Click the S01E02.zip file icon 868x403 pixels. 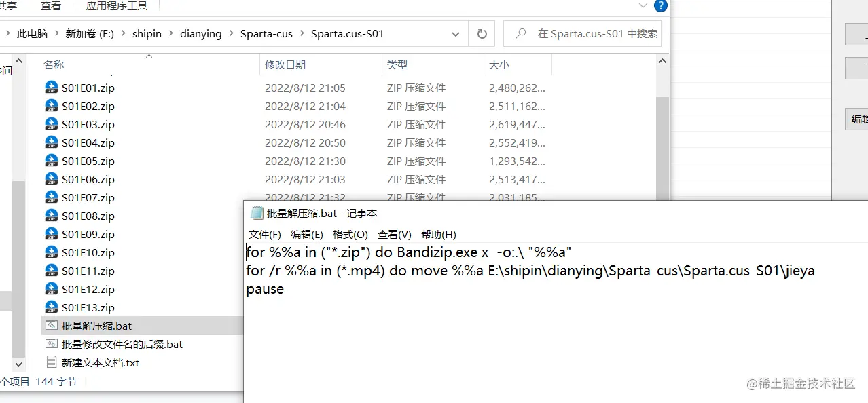pos(52,106)
